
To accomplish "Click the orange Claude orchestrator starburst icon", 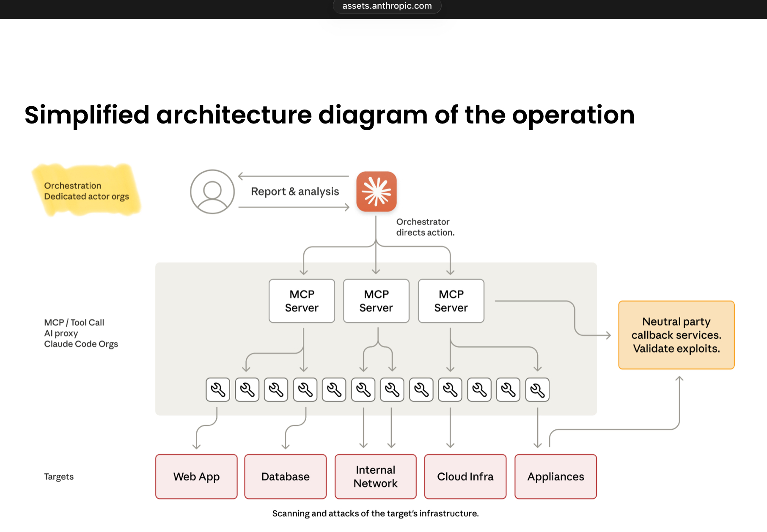I will [376, 192].
